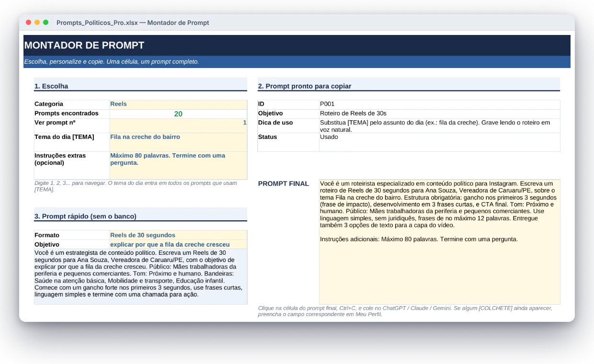Click the 'Categoria' label cell
This screenshot has height=364, width=594.
tap(72, 104)
